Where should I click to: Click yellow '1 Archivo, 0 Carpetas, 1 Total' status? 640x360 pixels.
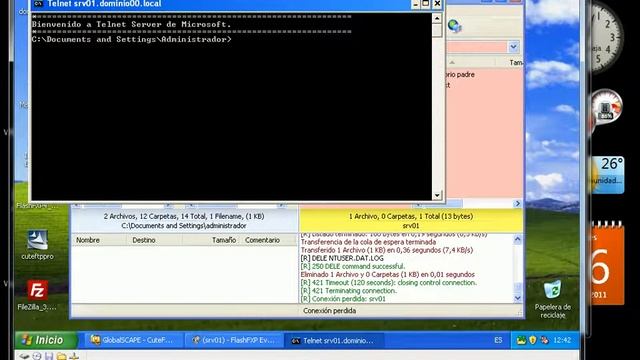point(411,216)
